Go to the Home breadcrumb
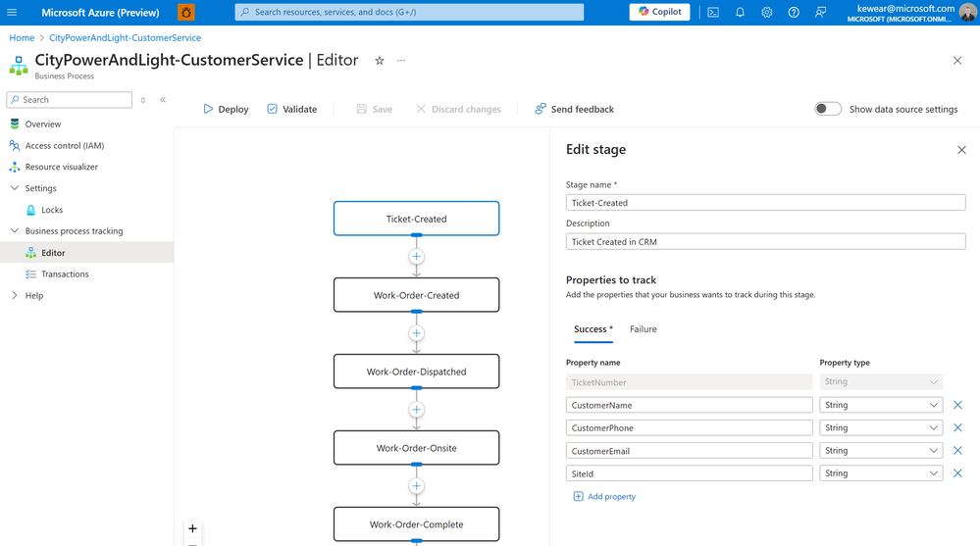Screen dimensions: 980x546 (22, 37)
